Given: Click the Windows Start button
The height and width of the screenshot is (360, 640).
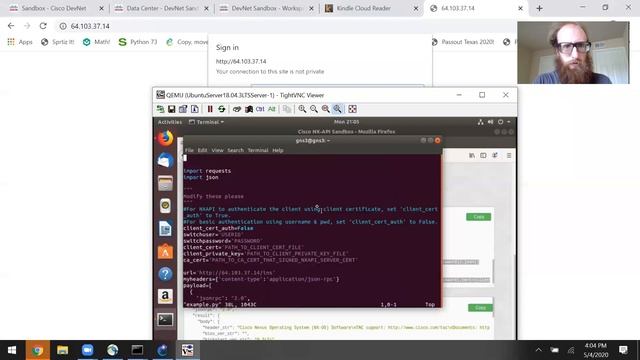Looking at the screenshot, I should 12,350.
